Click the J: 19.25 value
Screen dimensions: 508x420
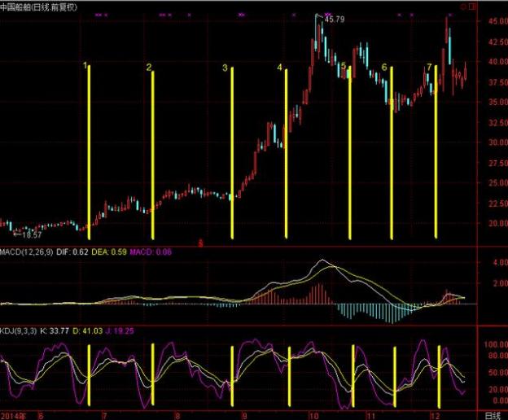120,331
